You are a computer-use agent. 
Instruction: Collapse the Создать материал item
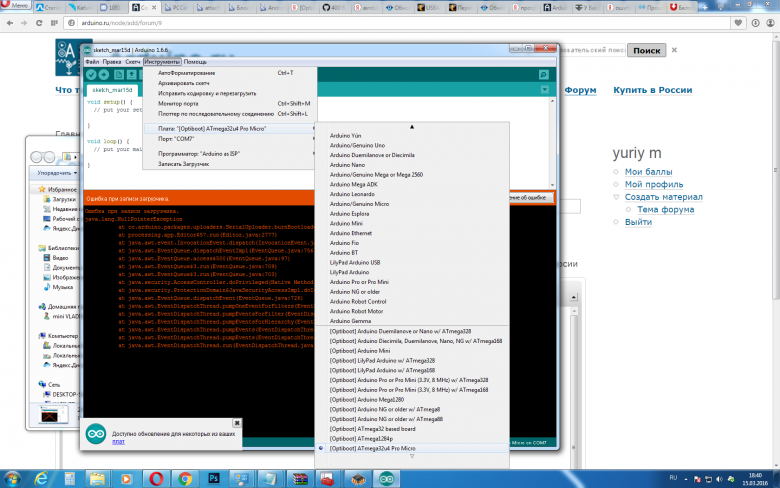coord(616,197)
